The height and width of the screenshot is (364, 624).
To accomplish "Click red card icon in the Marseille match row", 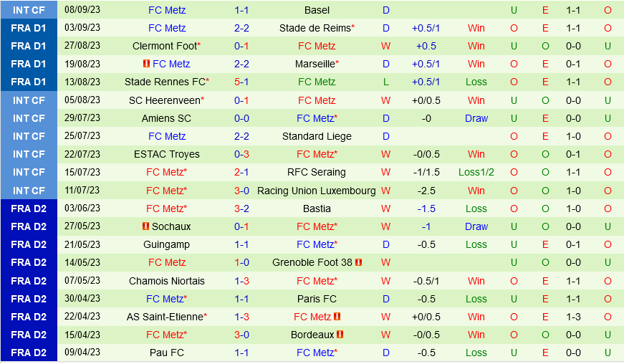I will (x=146, y=64).
